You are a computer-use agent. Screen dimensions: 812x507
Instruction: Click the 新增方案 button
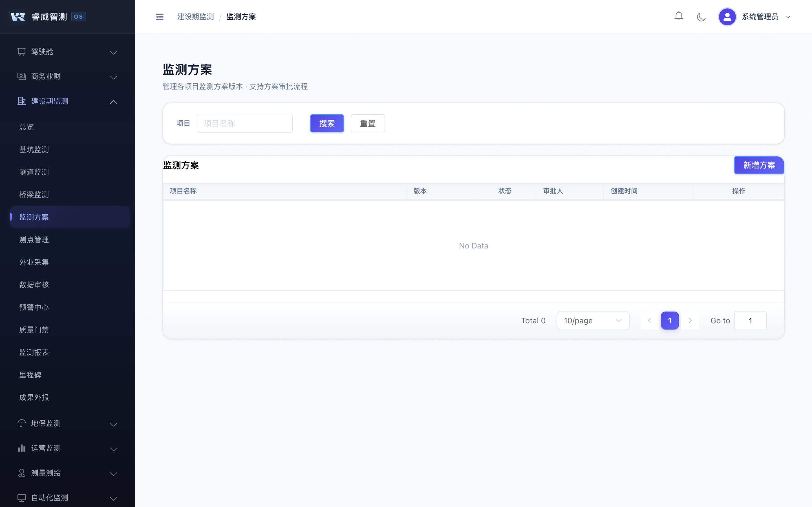[x=759, y=165]
